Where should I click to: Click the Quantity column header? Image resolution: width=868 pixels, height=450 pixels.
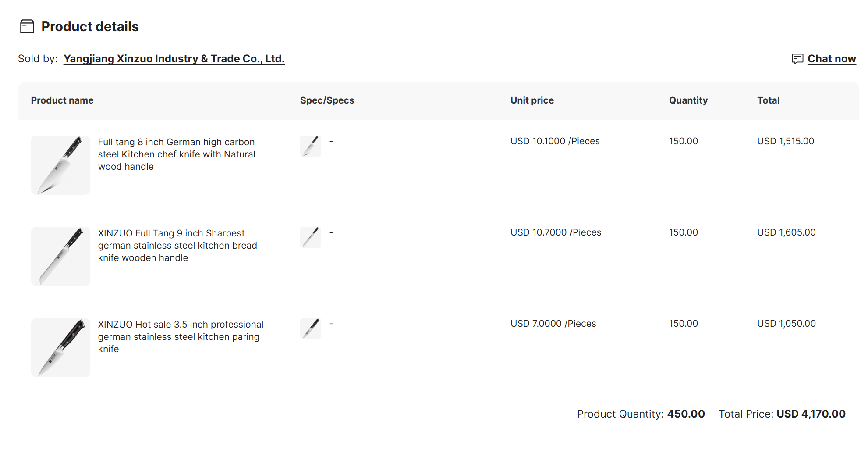point(688,100)
